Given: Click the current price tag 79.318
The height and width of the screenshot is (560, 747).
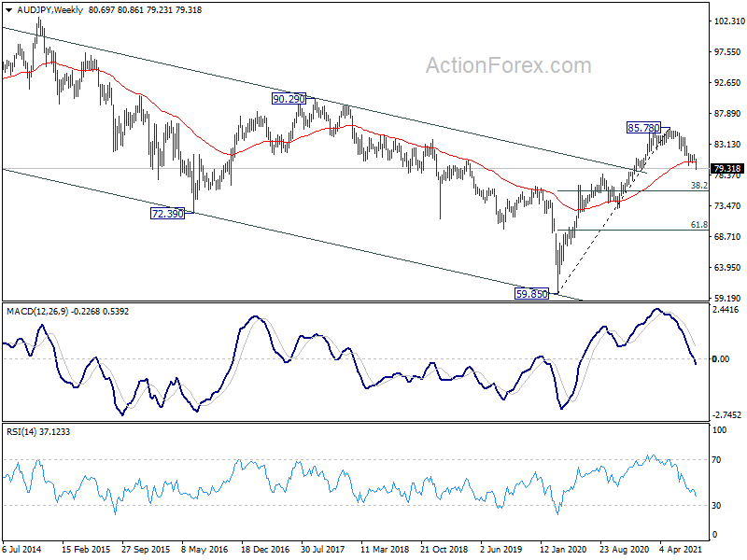Looking at the screenshot, I should click(727, 169).
